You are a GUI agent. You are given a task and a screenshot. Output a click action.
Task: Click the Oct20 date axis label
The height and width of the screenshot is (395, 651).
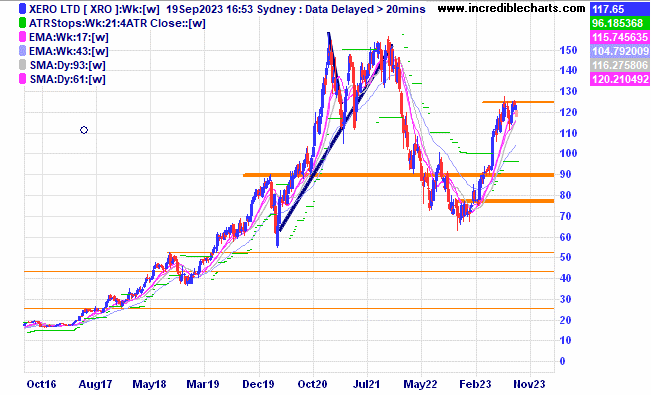click(x=312, y=384)
